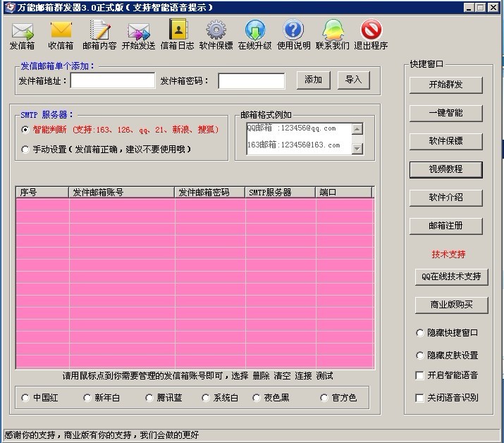Image resolution: width=504 pixels, height=443 pixels.
Task: Choose the 夜色黑 skin color
Action: 256,398
